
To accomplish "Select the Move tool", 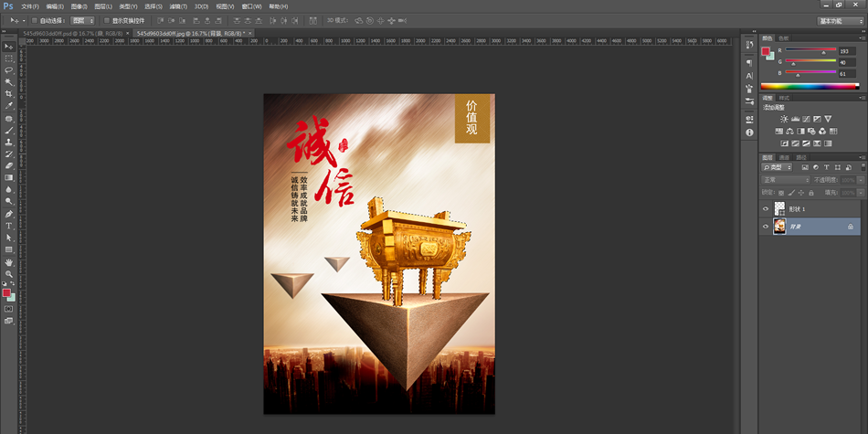I will 9,47.
